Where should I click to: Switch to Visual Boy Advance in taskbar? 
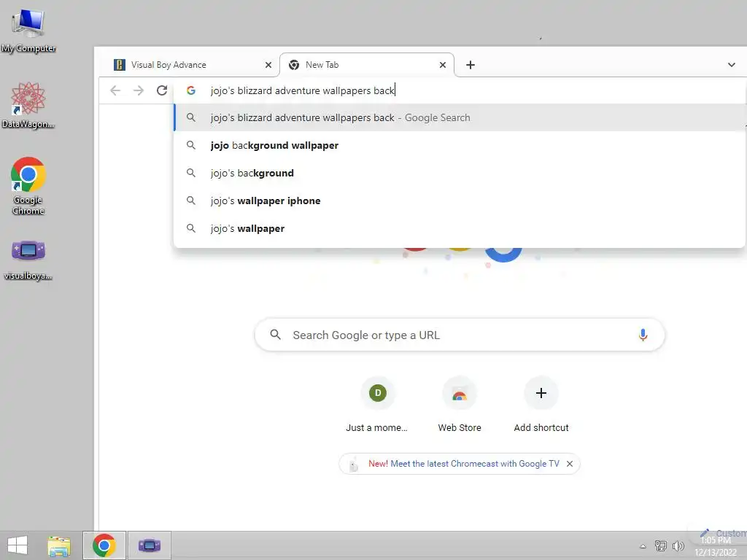pos(149,545)
